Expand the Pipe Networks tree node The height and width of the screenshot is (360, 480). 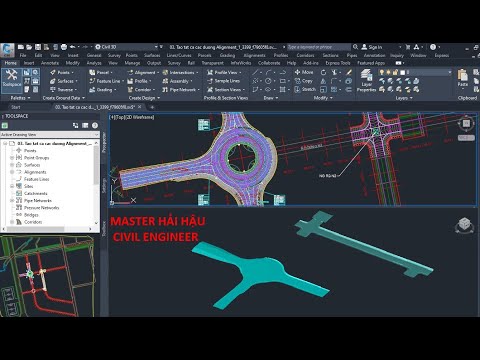point(12,200)
